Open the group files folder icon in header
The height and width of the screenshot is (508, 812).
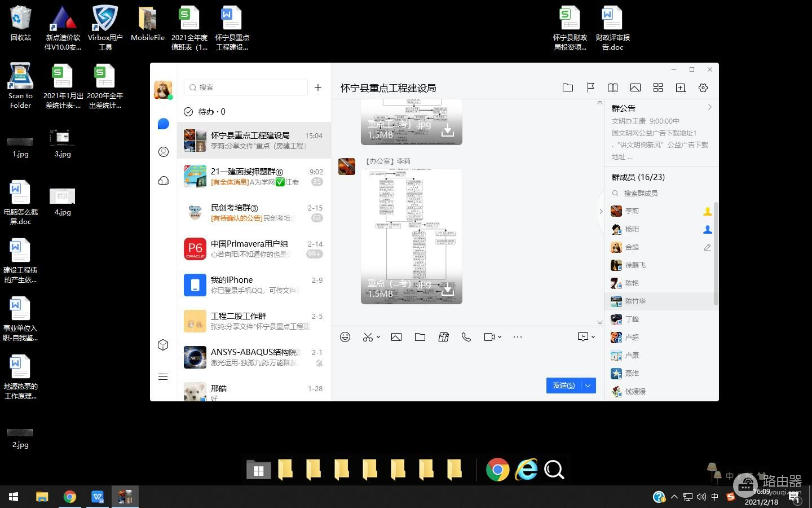pos(568,87)
